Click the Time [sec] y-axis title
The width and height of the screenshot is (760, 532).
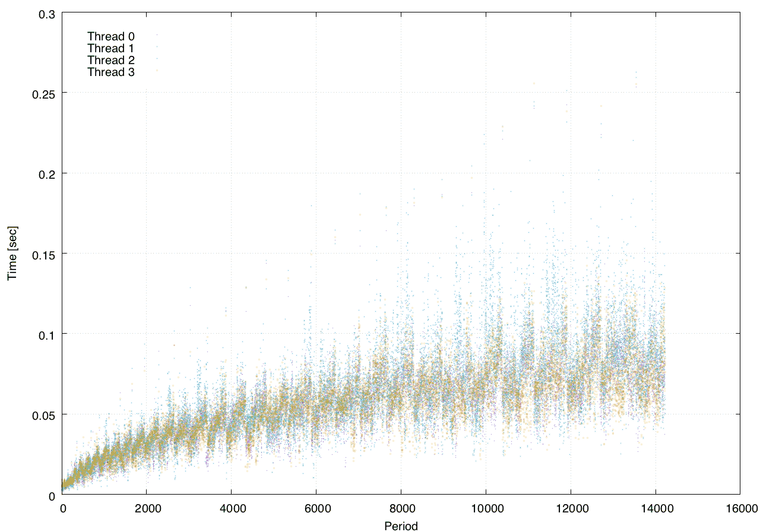pos(12,254)
